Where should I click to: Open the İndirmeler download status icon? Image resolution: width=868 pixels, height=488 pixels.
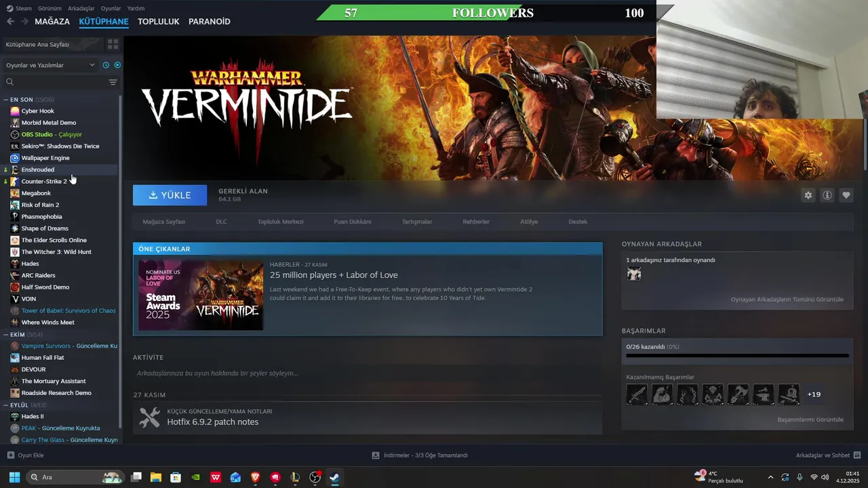click(376, 455)
